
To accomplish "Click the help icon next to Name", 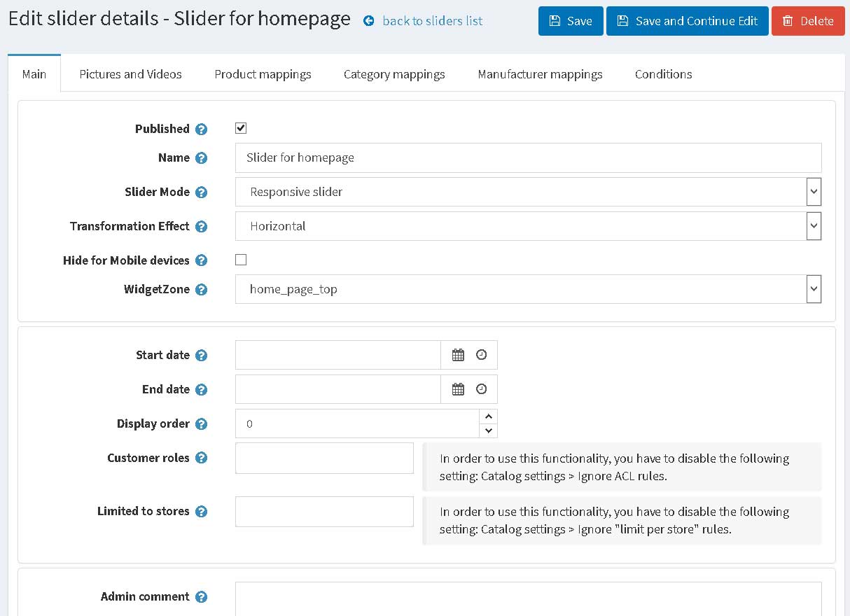I will [201, 158].
